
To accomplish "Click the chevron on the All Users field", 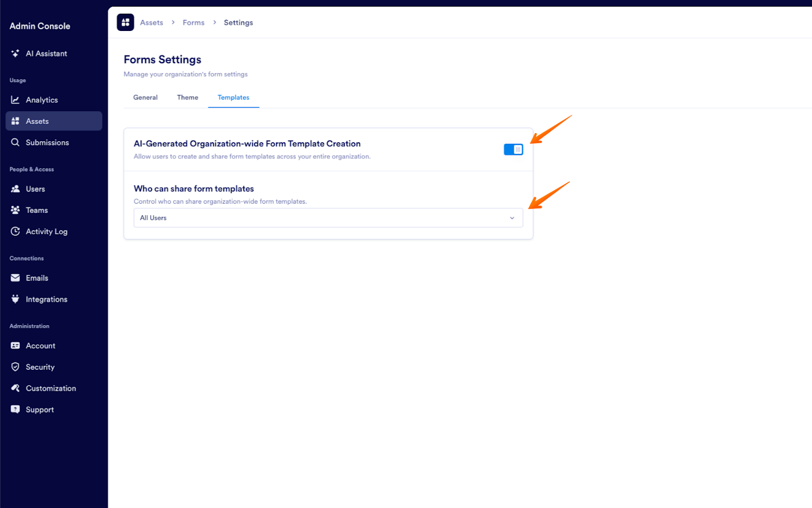I will [x=512, y=217].
